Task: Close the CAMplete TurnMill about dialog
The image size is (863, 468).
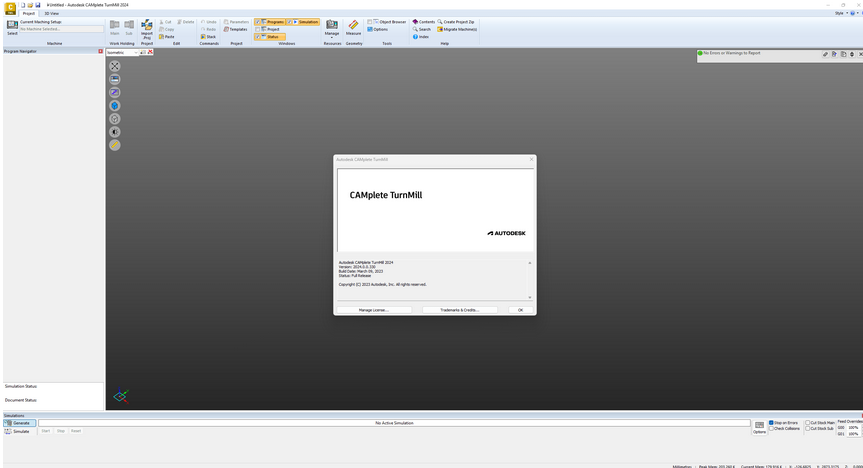Action: click(x=531, y=160)
